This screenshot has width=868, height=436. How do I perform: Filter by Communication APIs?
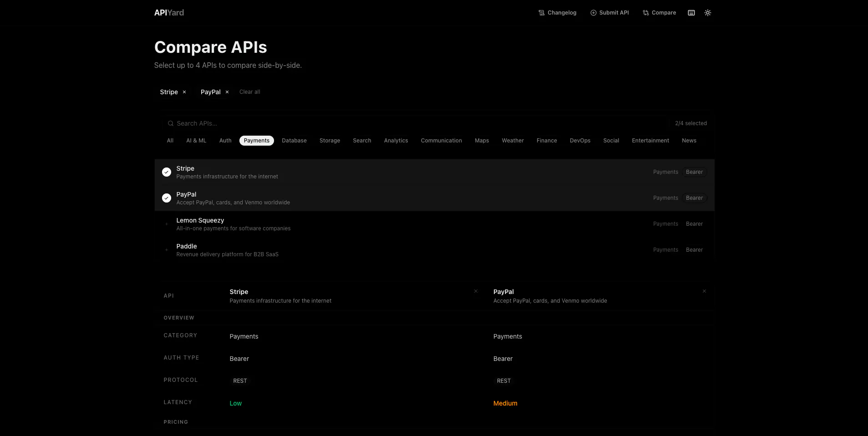point(442,141)
